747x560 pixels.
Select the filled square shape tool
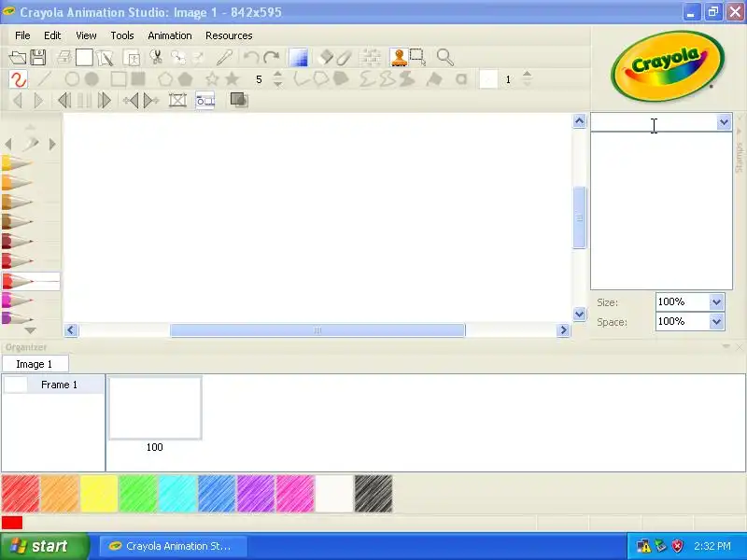click(138, 78)
